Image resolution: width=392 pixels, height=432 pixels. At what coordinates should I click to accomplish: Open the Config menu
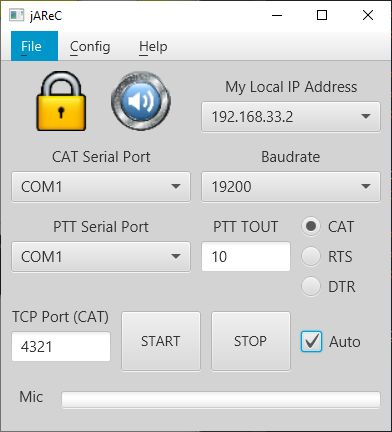pos(90,46)
